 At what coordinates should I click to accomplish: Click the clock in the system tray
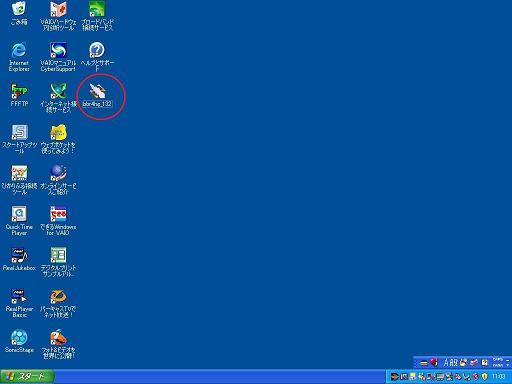coord(499,376)
